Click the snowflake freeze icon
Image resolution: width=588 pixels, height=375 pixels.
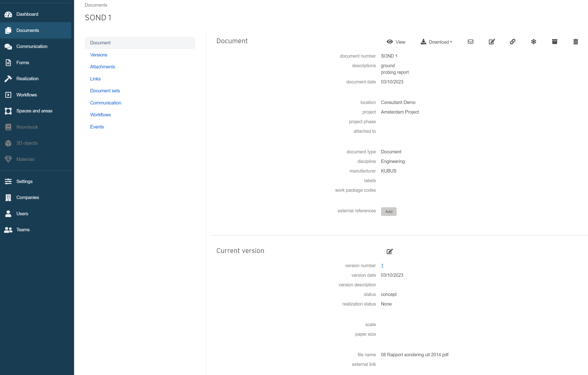534,42
